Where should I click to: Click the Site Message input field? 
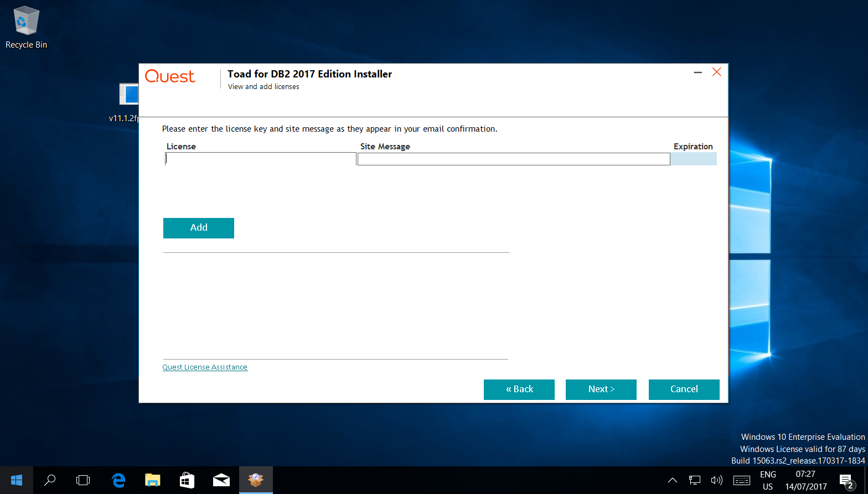point(514,159)
